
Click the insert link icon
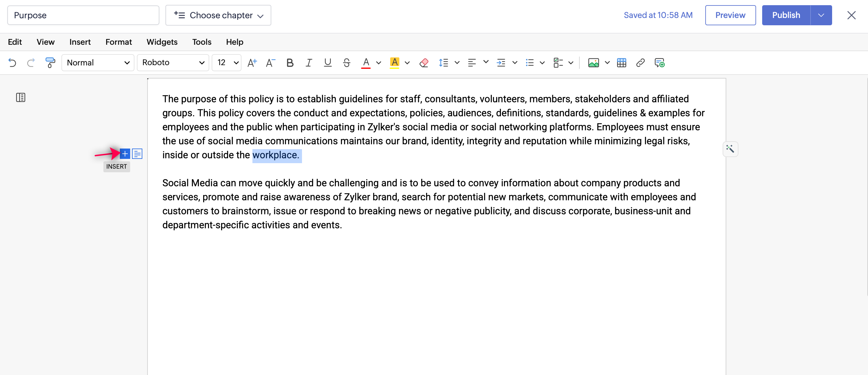click(640, 63)
